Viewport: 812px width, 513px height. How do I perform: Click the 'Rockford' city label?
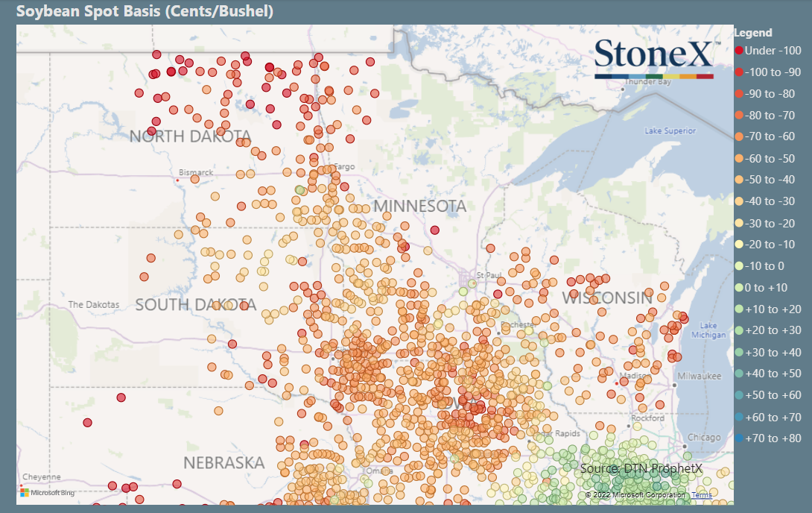647,418
